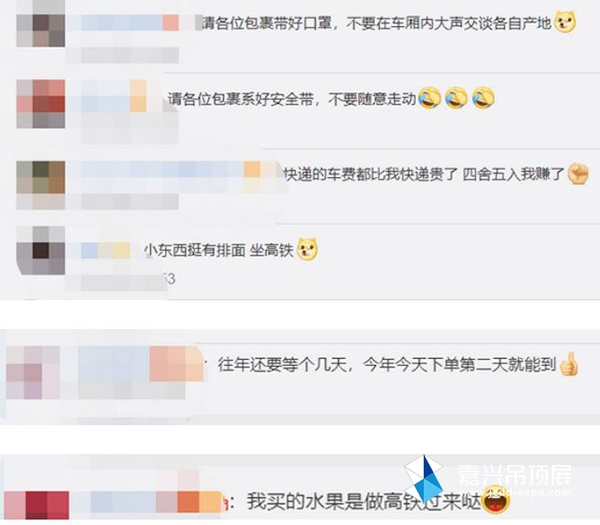Image resolution: width=600 pixels, height=525 pixels.
Task: Click the third crying-laugh emoji in second comment
Action: [x=483, y=98]
